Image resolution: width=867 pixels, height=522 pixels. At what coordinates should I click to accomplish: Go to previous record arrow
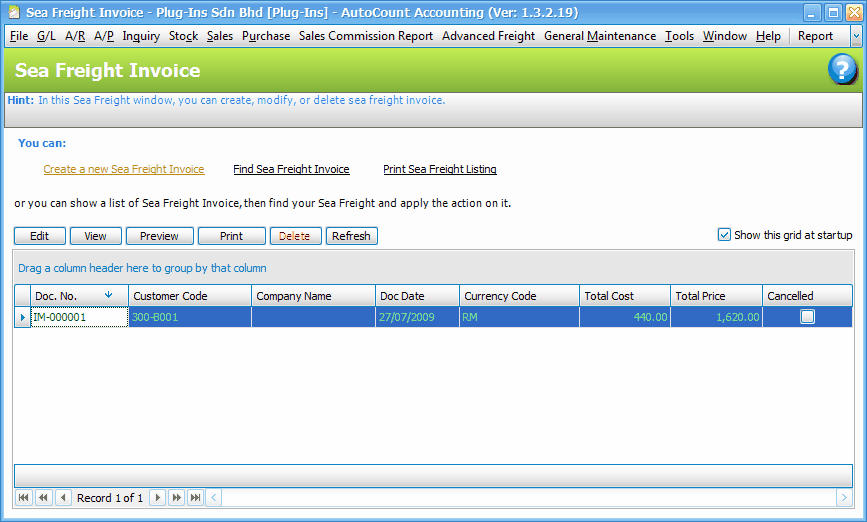(x=63, y=498)
